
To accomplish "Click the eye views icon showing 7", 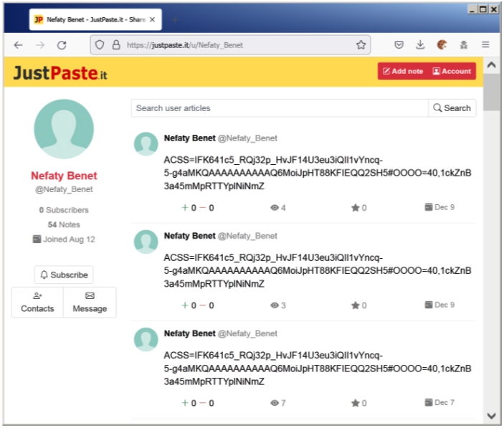I will click(x=275, y=403).
